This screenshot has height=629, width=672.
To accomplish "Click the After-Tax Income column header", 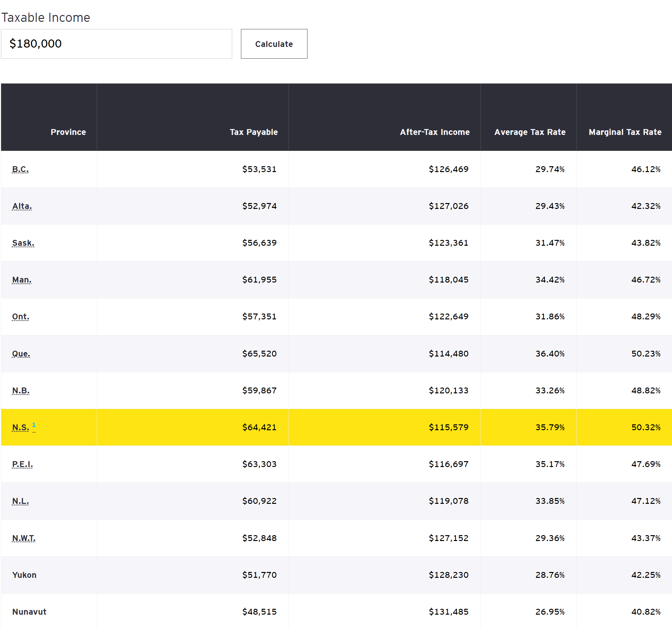I will [x=435, y=132].
